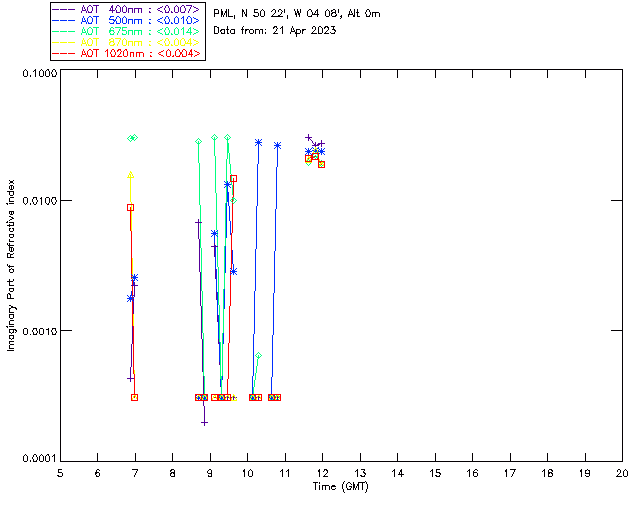Click the x-axis tick label 12
This screenshot has height=512, width=640.
[x=322, y=473]
